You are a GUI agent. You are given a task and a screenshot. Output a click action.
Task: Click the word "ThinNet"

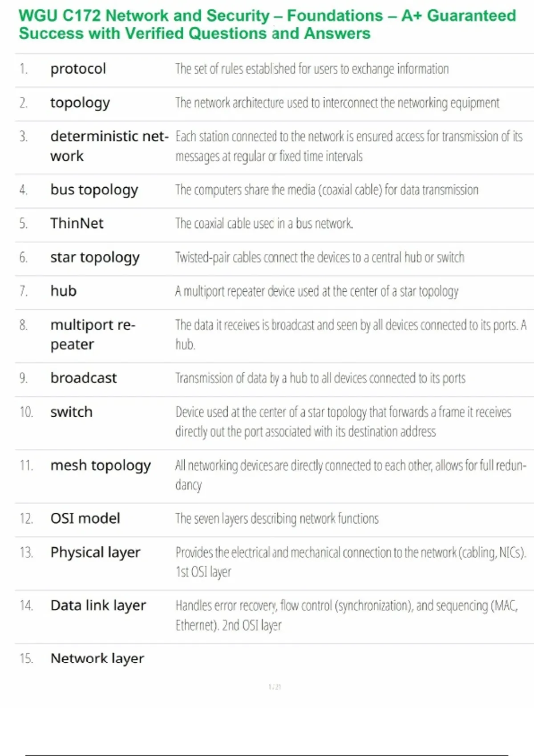(77, 223)
